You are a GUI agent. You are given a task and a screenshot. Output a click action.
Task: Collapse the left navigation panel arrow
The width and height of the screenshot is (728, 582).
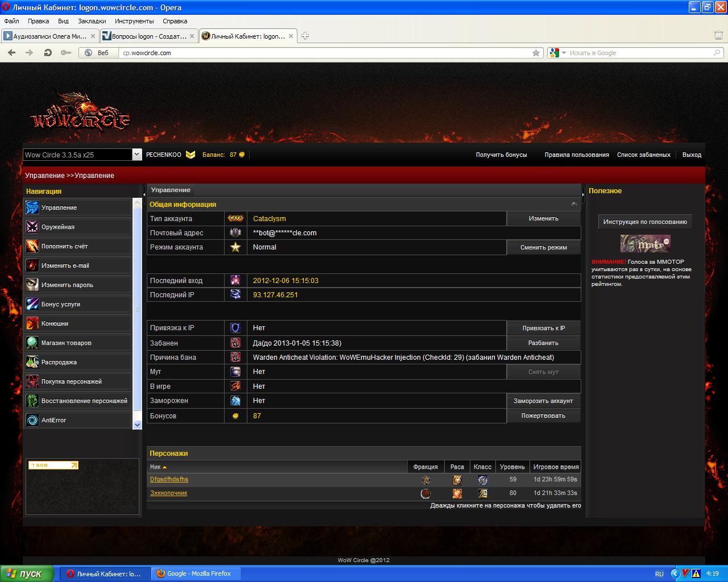click(x=144, y=194)
